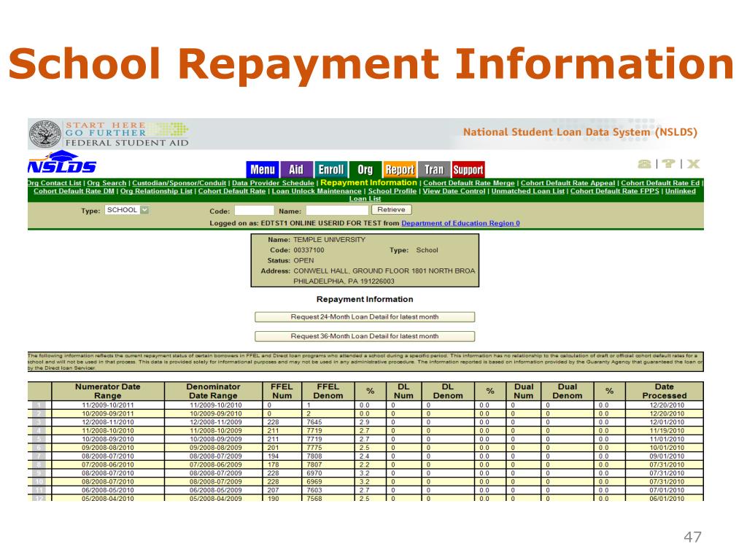Viewport: 747px width, 560px height.
Task: Click the Retrieve button
Action: click(x=391, y=209)
